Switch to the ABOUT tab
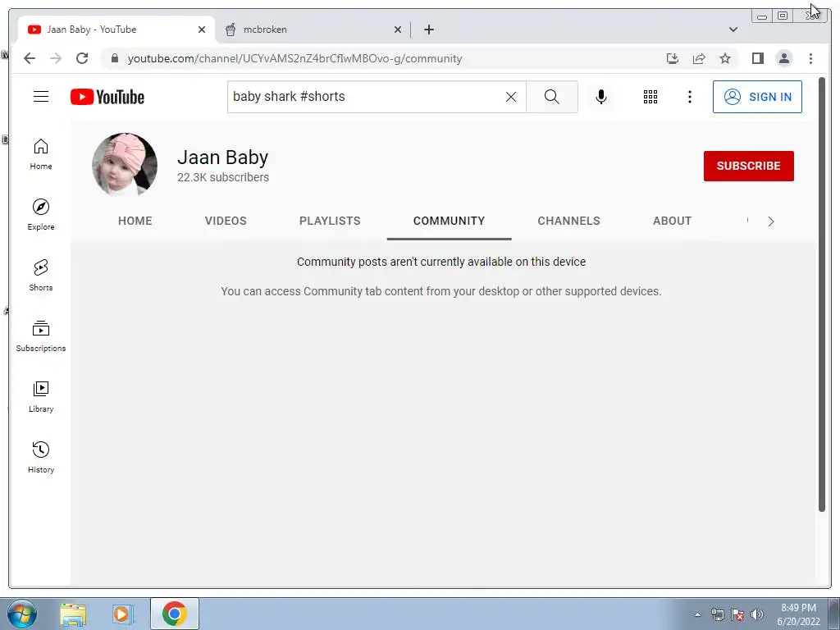Image resolution: width=840 pixels, height=630 pixels. tap(673, 221)
